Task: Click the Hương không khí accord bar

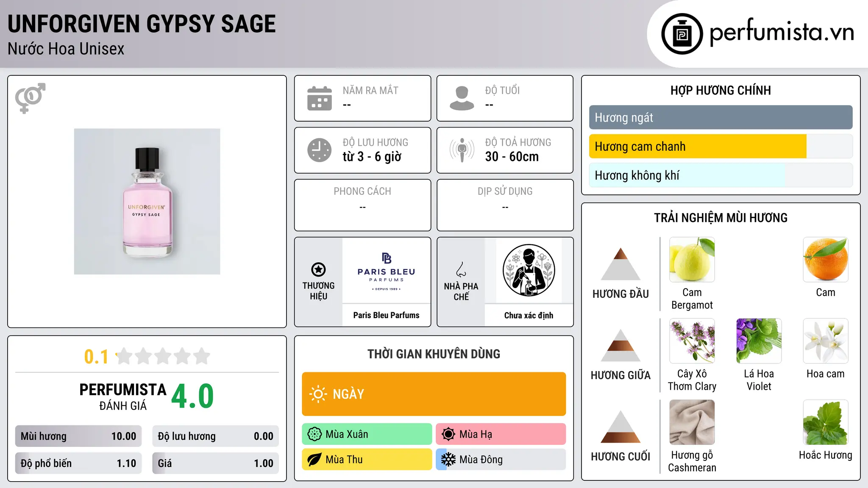Action: [721, 175]
